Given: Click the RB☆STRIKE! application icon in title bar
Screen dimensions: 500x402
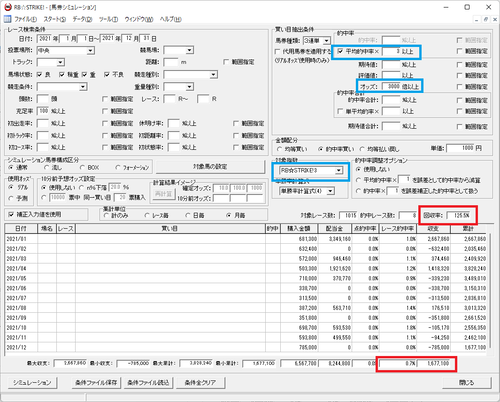Looking at the screenshot, I should [8, 7].
